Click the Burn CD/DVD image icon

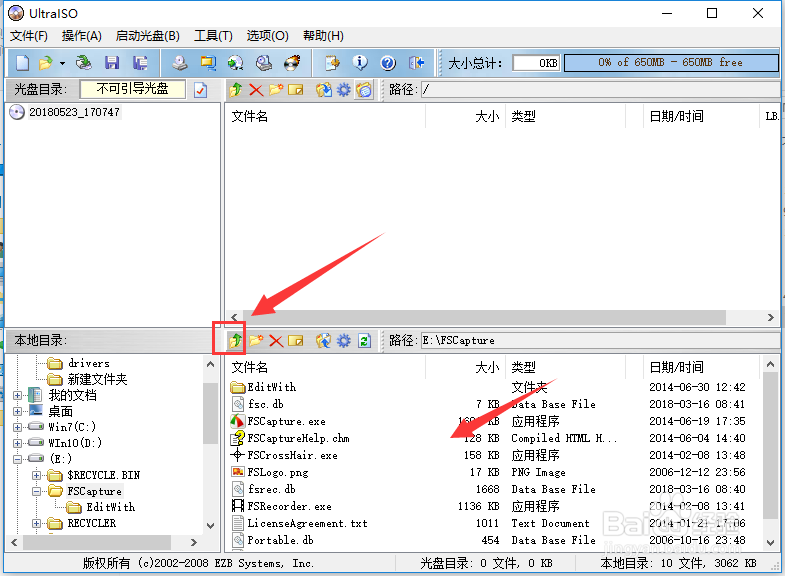292,63
